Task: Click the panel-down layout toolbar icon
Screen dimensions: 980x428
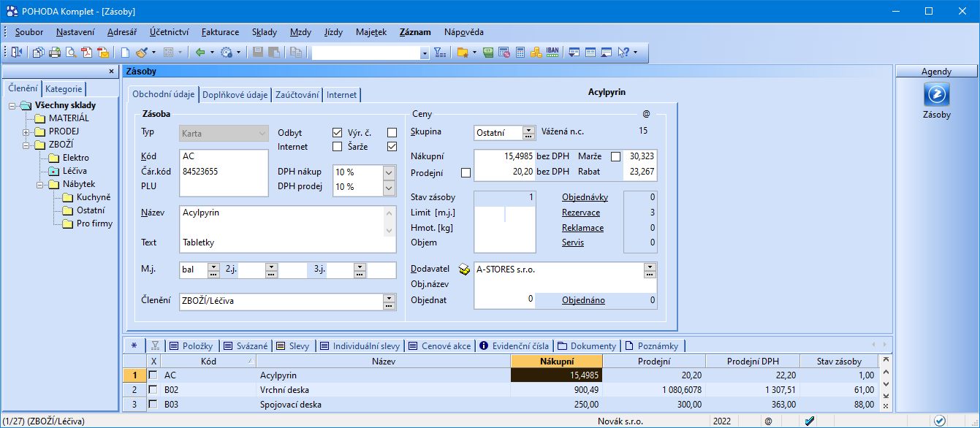Action: click(574, 52)
